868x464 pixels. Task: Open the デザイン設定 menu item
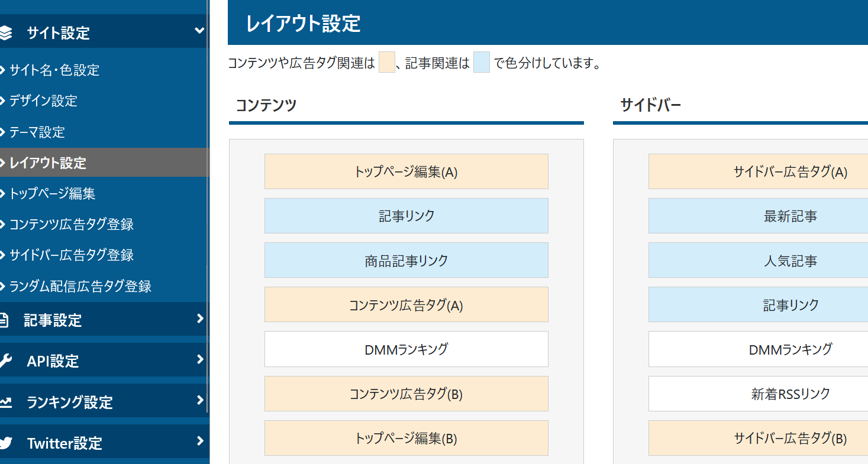click(x=43, y=101)
